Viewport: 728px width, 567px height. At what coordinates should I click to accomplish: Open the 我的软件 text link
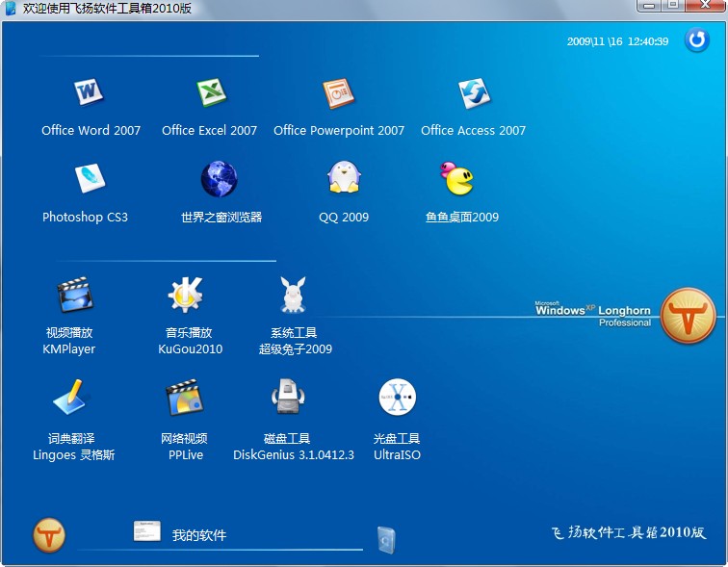coord(199,535)
